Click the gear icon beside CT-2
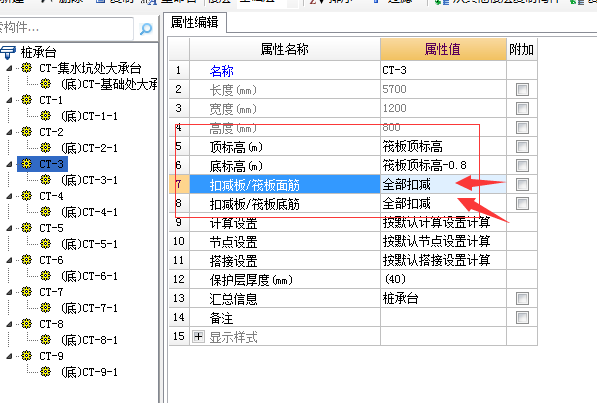The height and width of the screenshot is (403, 597). [x=26, y=132]
